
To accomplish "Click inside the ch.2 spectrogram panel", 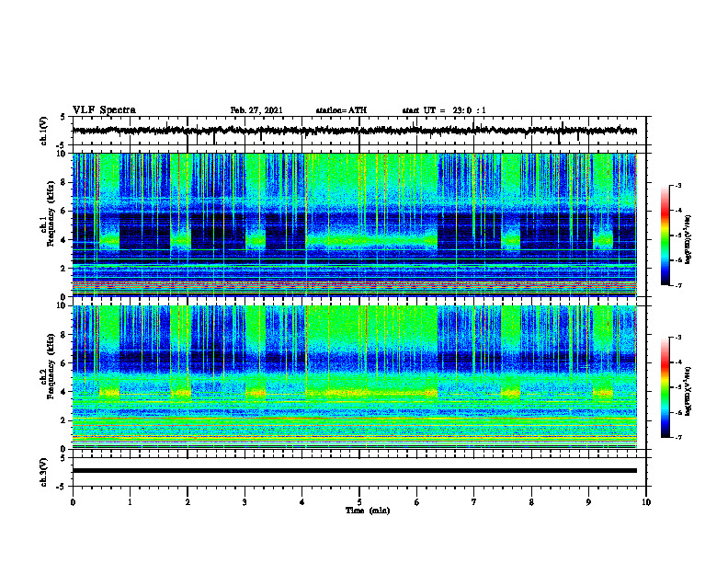I will coord(355,377).
